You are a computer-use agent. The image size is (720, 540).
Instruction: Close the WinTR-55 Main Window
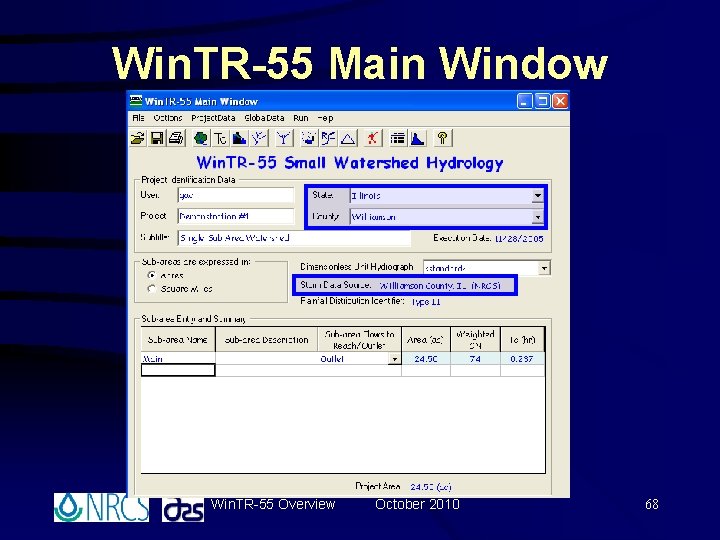pos(560,101)
